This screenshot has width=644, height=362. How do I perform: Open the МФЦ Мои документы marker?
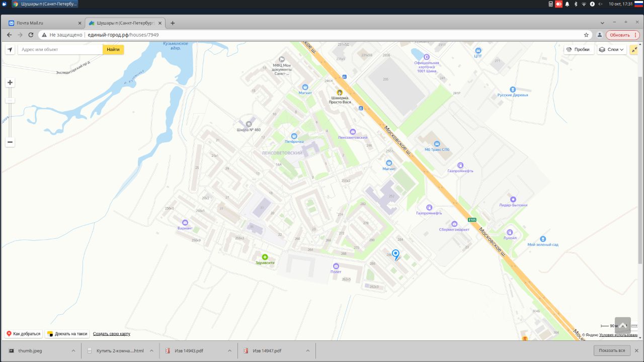point(281,60)
